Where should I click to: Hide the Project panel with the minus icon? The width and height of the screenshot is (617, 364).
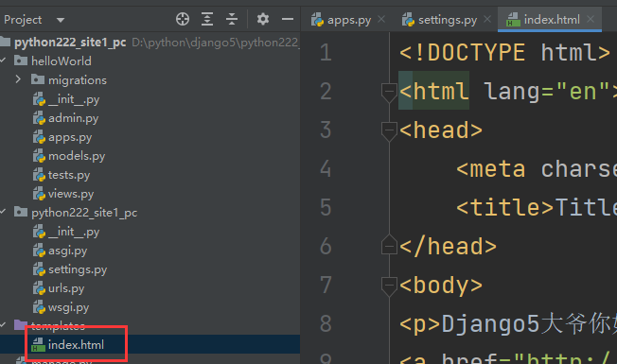coord(288,19)
